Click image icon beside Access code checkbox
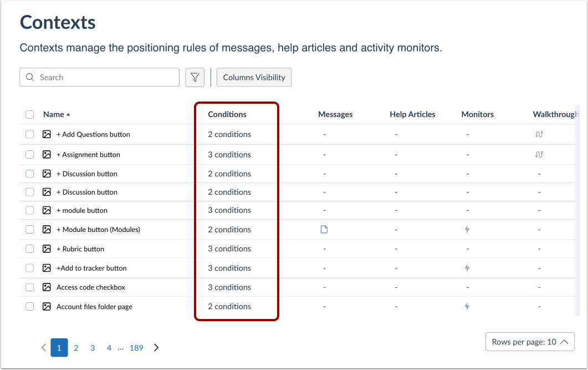Screen dimensions: 588x370 [x=47, y=287]
